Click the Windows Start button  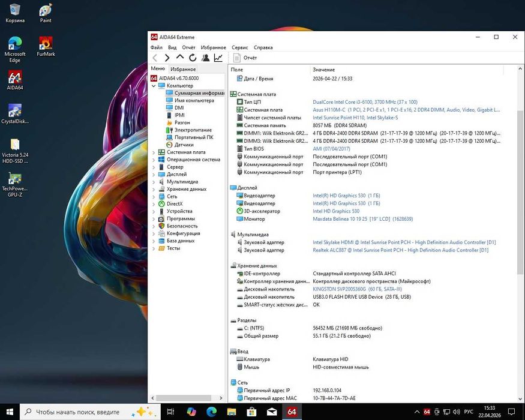point(10,412)
